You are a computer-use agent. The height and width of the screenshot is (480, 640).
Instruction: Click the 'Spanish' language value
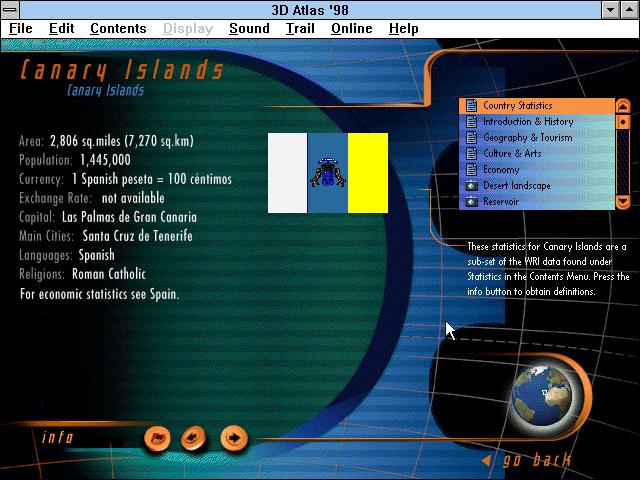point(96,255)
